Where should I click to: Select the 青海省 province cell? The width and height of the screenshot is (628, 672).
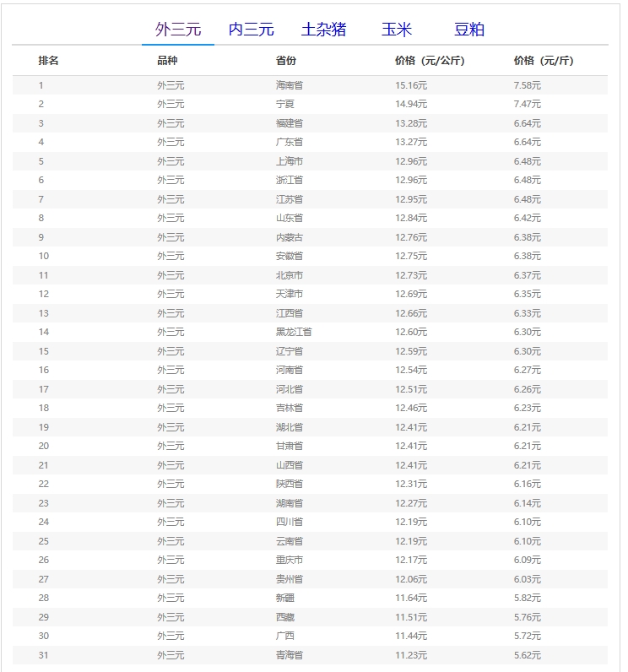(x=290, y=655)
